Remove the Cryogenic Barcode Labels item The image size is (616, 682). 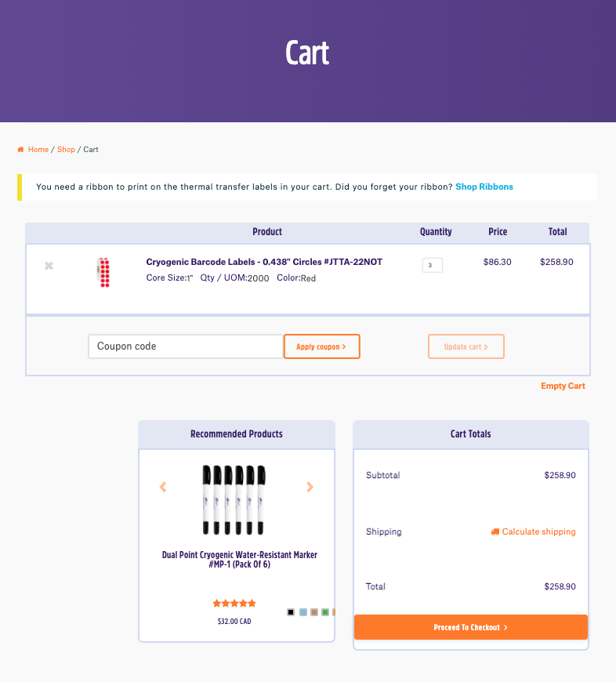[49, 265]
